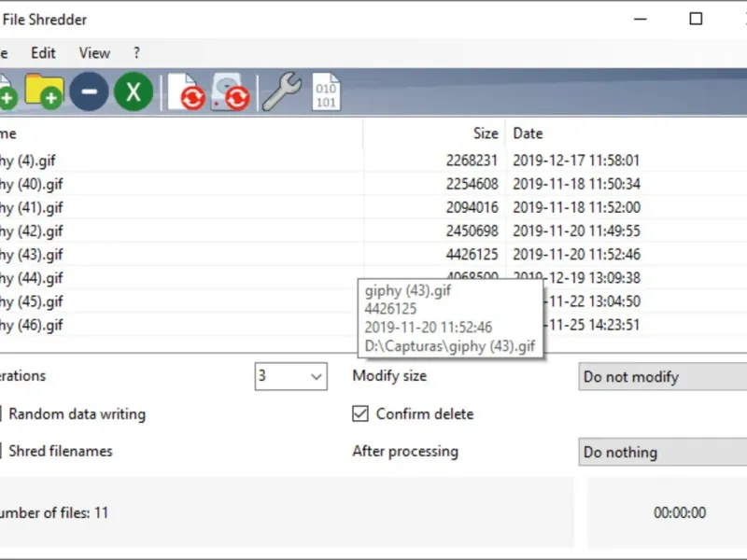Screen dimensions: 747x560
Task: Open the Edit menu
Action: point(43,53)
